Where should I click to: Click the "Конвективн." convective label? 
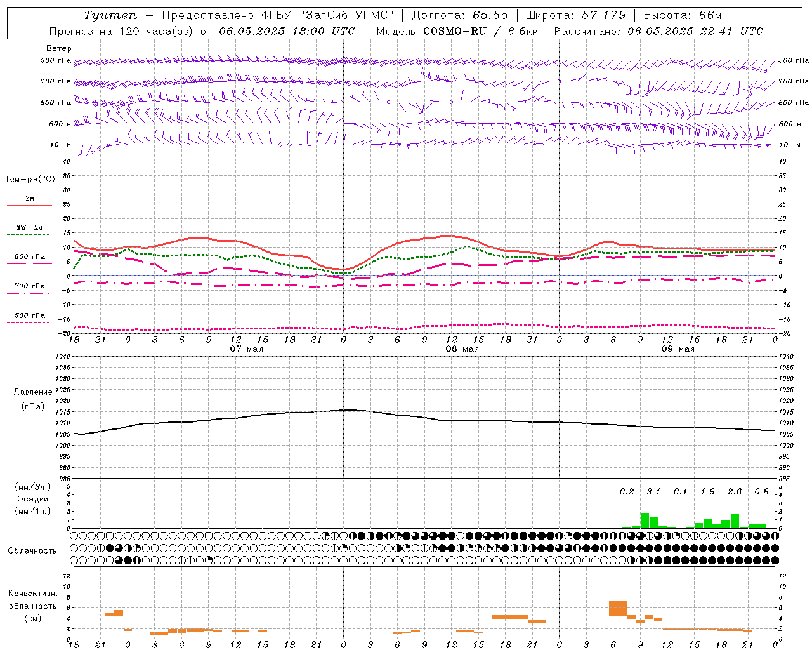(33, 594)
